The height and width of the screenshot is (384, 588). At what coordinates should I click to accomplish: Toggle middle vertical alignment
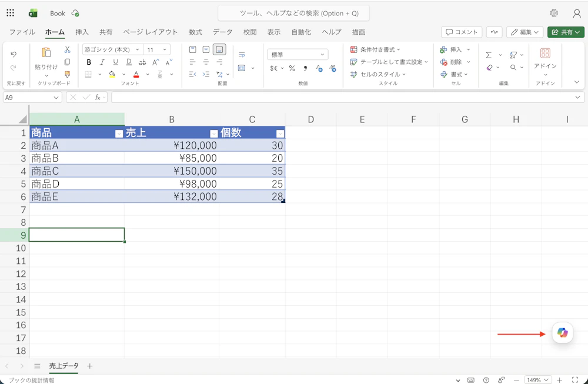tap(206, 49)
